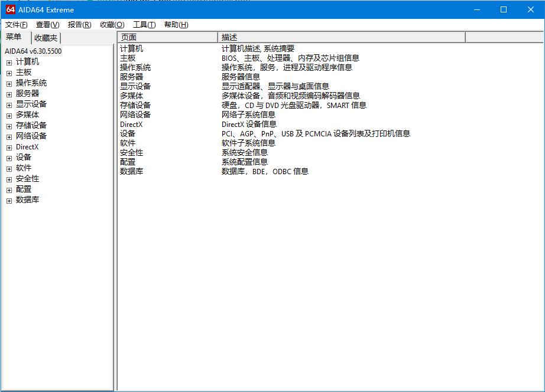Select 网络设备 in the left tree
This screenshot has width=545, height=392.
(31, 136)
